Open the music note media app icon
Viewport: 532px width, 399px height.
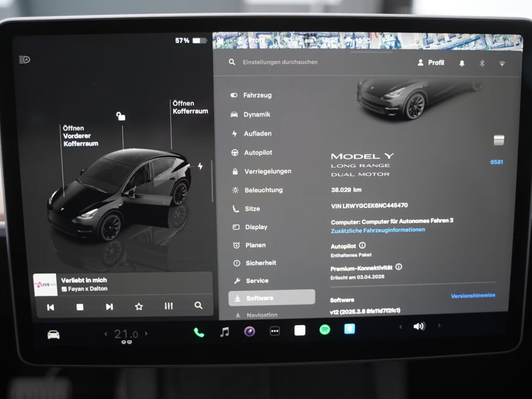pyautogui.click(x=224, y=330)
